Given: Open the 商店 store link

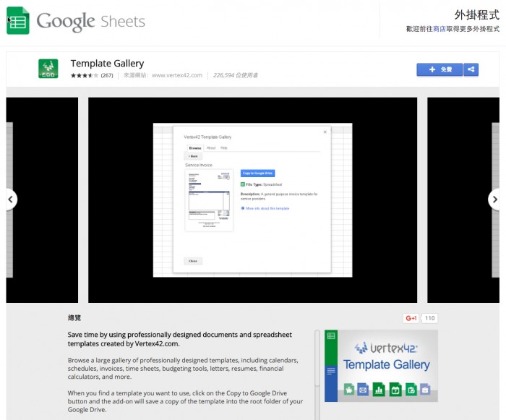Looking at the screenshot, I should point(439,29).
